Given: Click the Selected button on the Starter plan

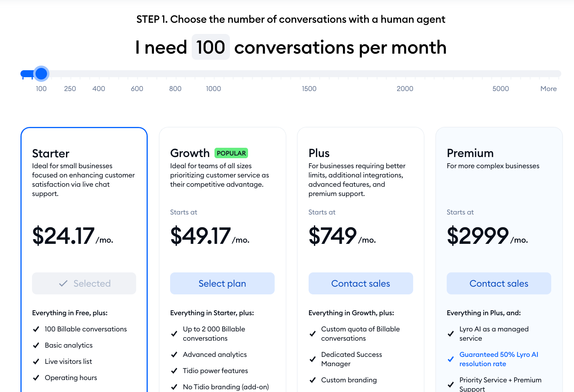Looking at the screenshot, I should pyautogui.click(x=84, y=284).
